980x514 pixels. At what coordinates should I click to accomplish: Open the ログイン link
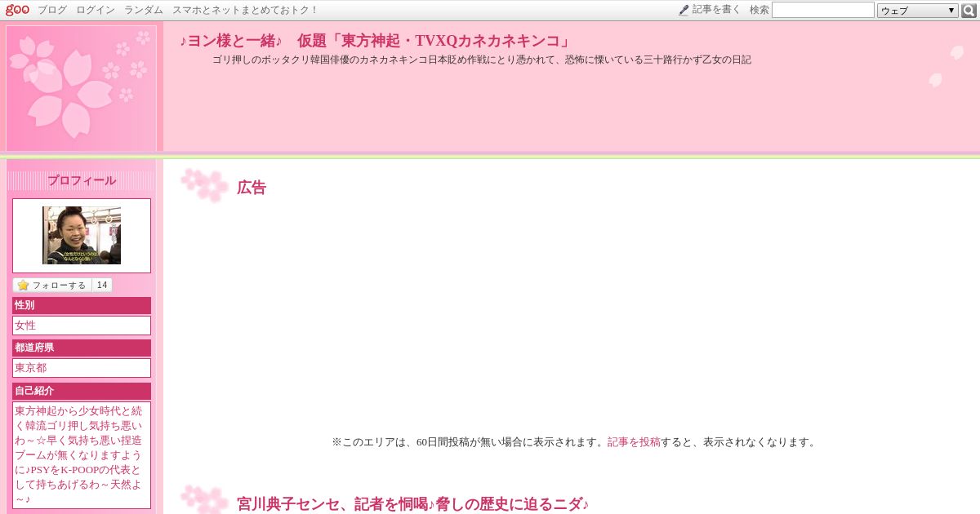coord(96,11)
